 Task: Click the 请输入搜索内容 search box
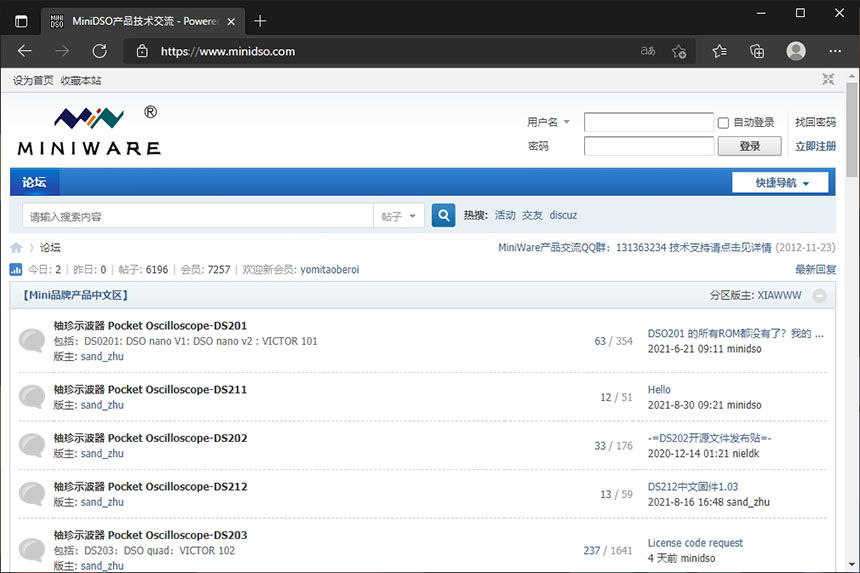point(198,216)
